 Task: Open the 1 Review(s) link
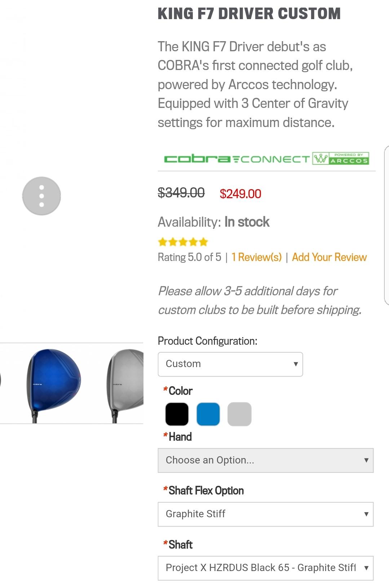pyautogui.click(x=256, y=257)
